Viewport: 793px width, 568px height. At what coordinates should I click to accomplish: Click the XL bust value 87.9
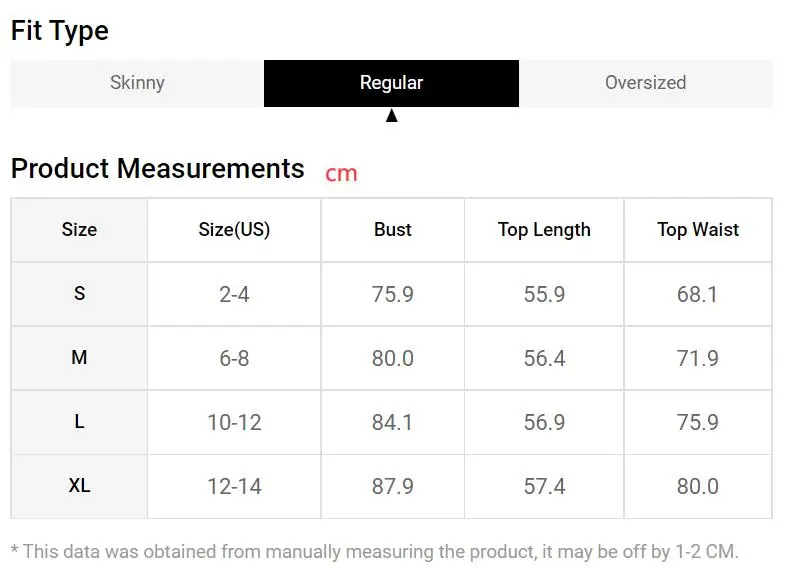coord(393,486)
